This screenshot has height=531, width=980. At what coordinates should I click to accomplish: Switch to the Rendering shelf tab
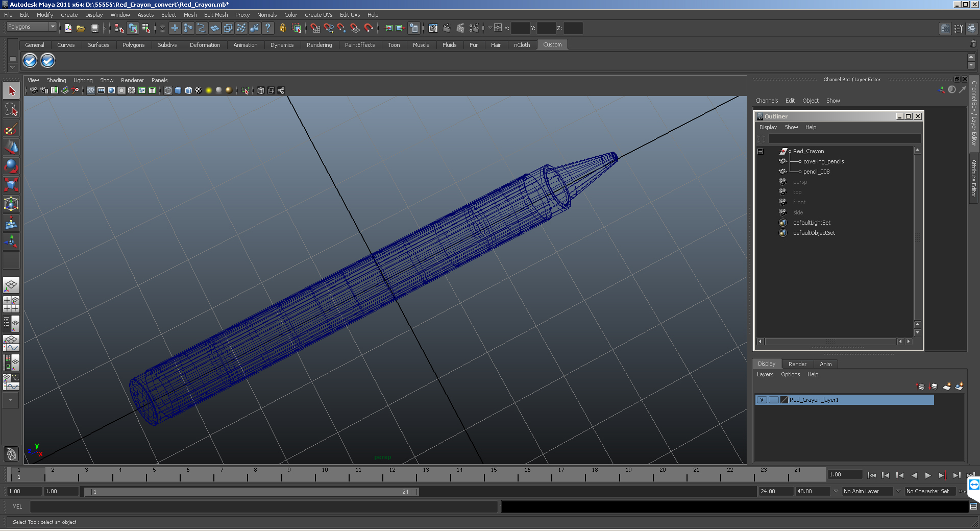pos(320,45)
